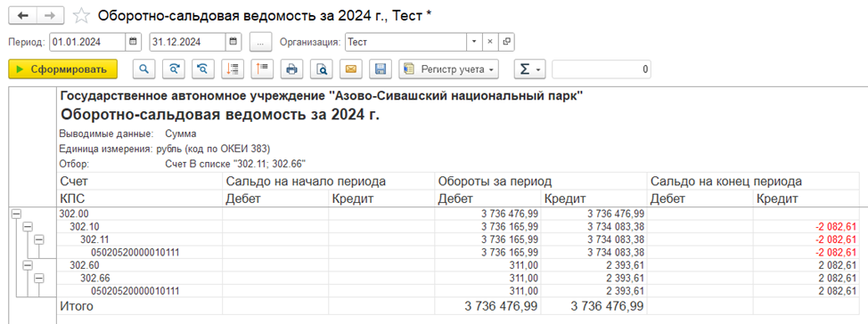
Task: Click the Обороты за период header
Action: [x=541, y=182]
